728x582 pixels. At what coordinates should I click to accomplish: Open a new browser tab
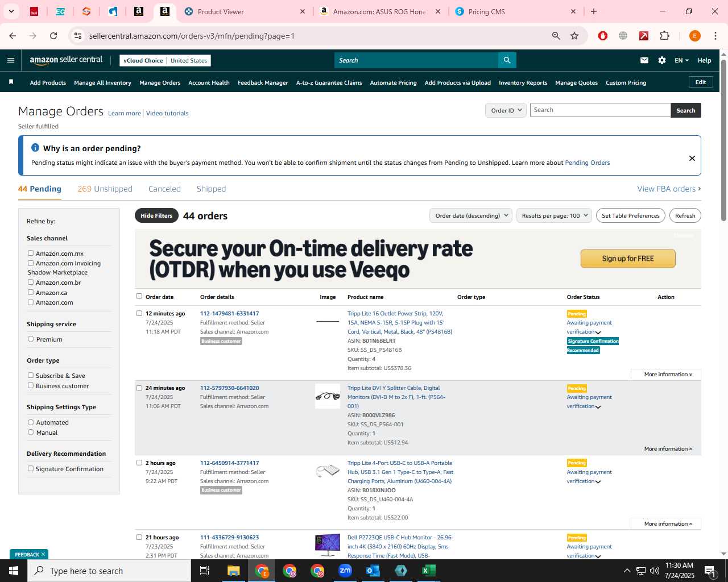click(x=594, y=11)
